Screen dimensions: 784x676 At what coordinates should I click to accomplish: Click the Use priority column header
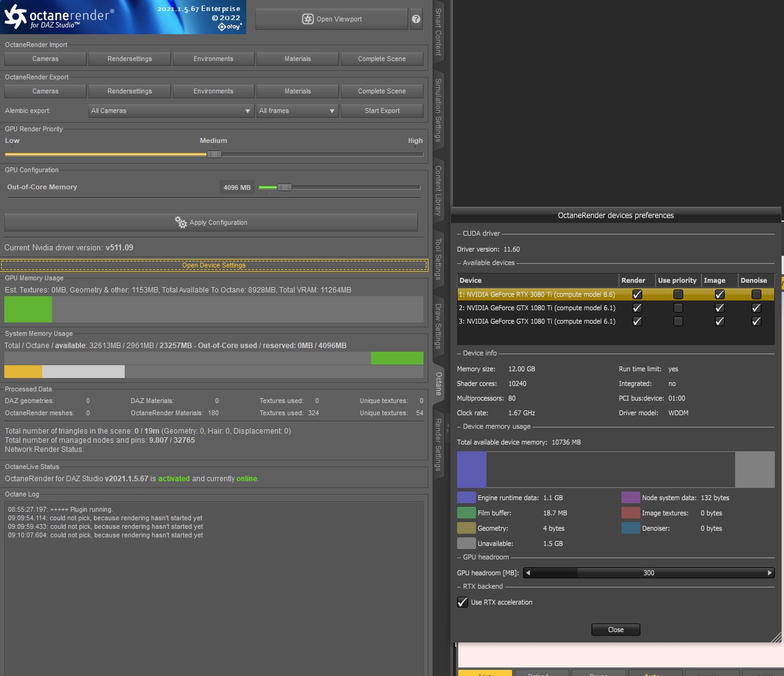coord(677,280)
